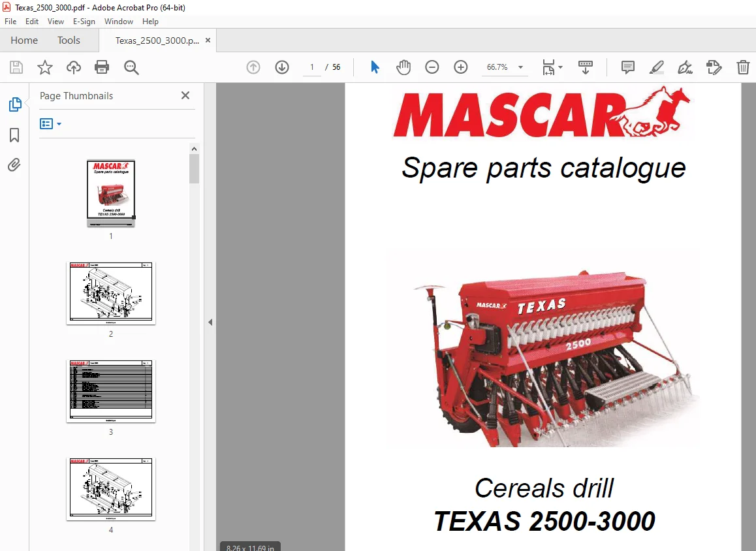
Task: Open the E-Sign menu
Action: [84, 22]
